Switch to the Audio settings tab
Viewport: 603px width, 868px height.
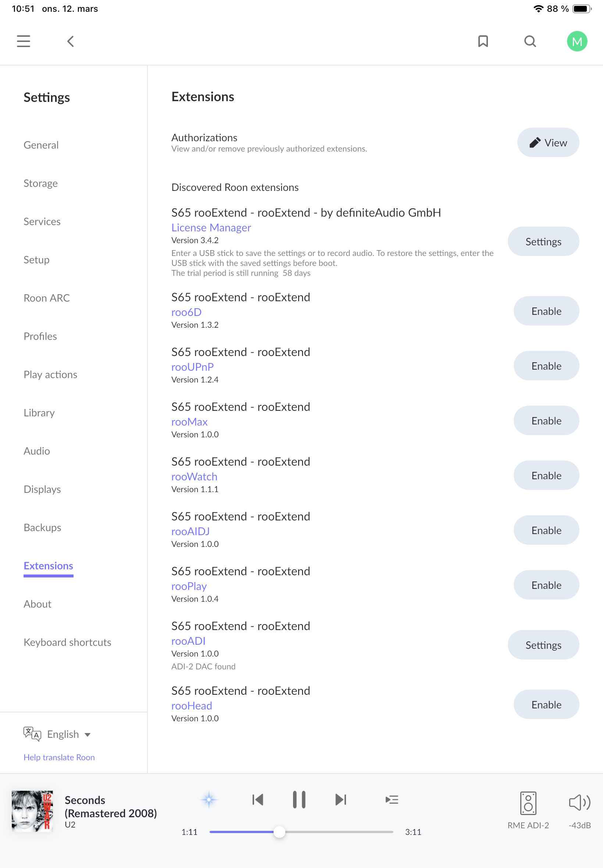(x=37, y=451)
